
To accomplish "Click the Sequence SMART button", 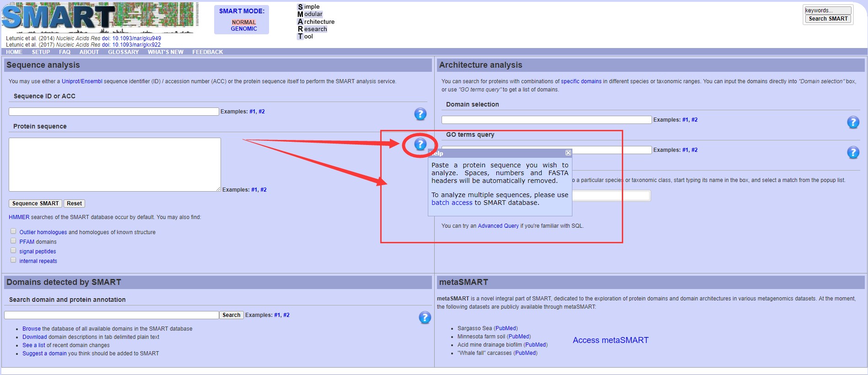I will click(x=35, y=204).
